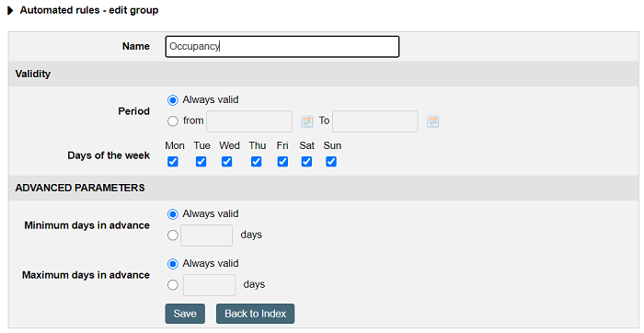
Task: Click the Period from date field
Action: (x=249, y=121)
